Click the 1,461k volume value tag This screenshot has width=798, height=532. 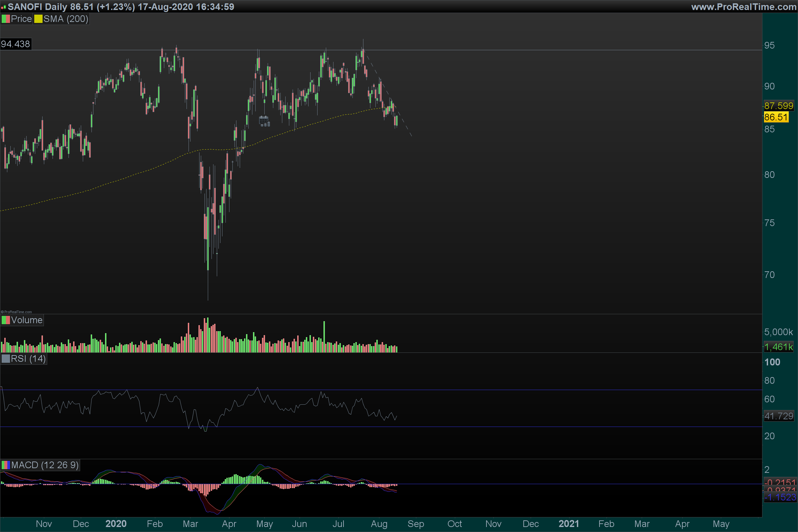click(x=778, y=347)
